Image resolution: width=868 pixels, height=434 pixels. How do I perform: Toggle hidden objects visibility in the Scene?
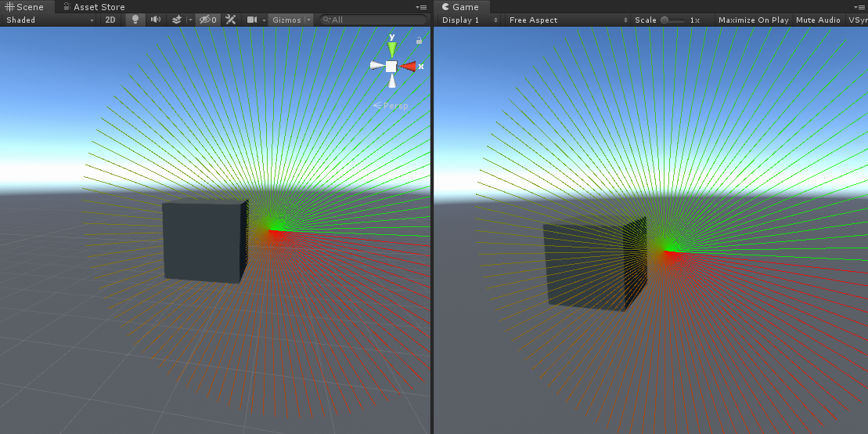[207, 20]
